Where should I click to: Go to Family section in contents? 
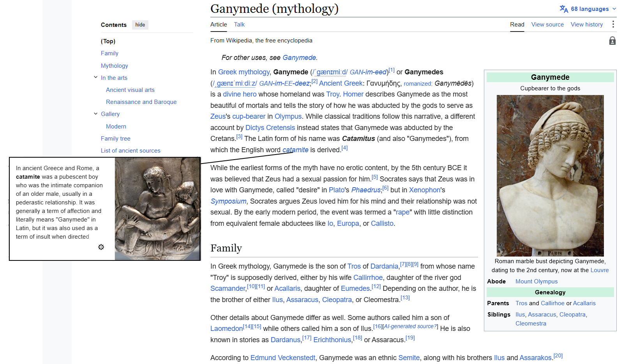[x=109, y=53]
